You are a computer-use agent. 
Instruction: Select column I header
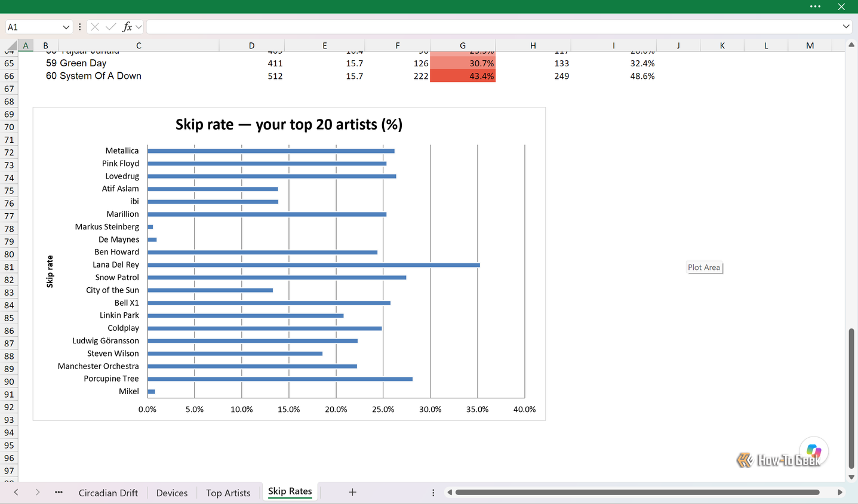(613, 45)
